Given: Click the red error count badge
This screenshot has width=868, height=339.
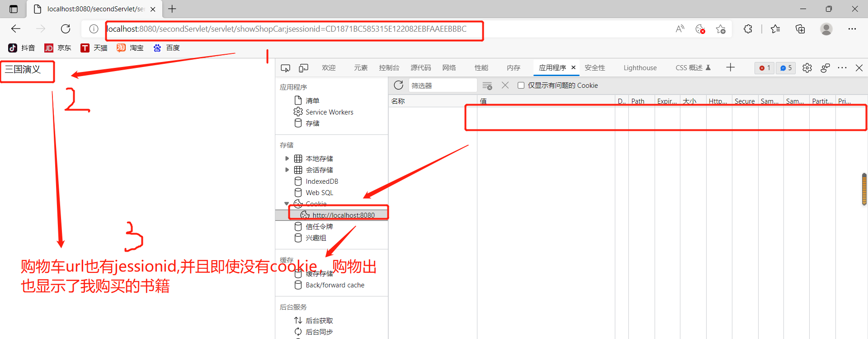Looking at the screenshot, I should 764,68.
